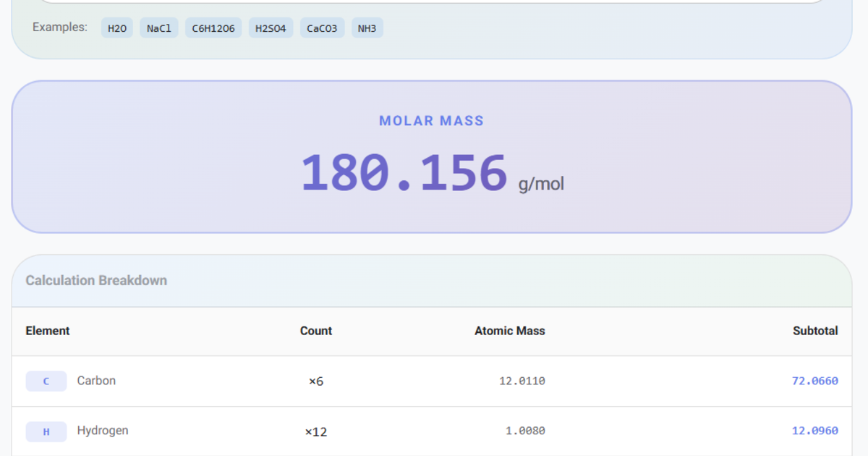The image size is (868, 456).
Task: Select the NaCl example formula chip
Action: click(158, 28)
